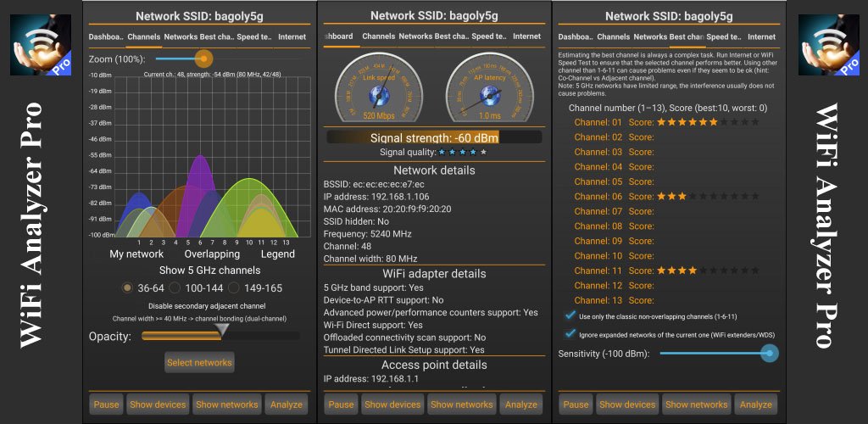Click Pause button in right panel

pyautogui.click(x=576, y=404)
